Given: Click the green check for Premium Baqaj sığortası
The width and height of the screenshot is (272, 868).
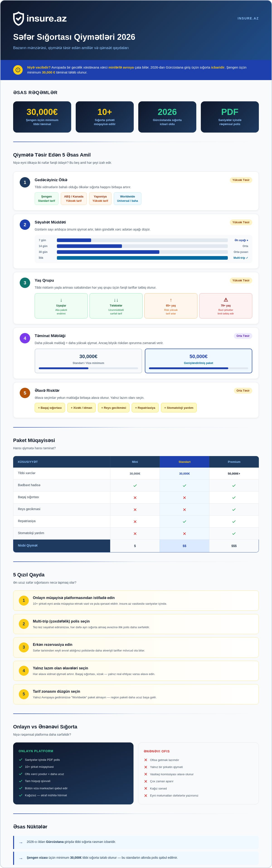Looking at the screenshot, I should (234, 497).
